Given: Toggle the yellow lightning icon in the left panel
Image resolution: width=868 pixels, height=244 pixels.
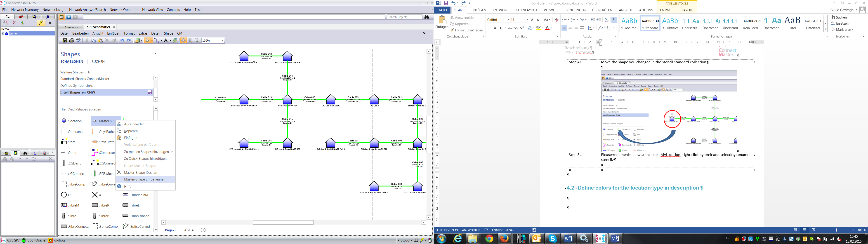Looking at the screenshot, I should (41, 23).
